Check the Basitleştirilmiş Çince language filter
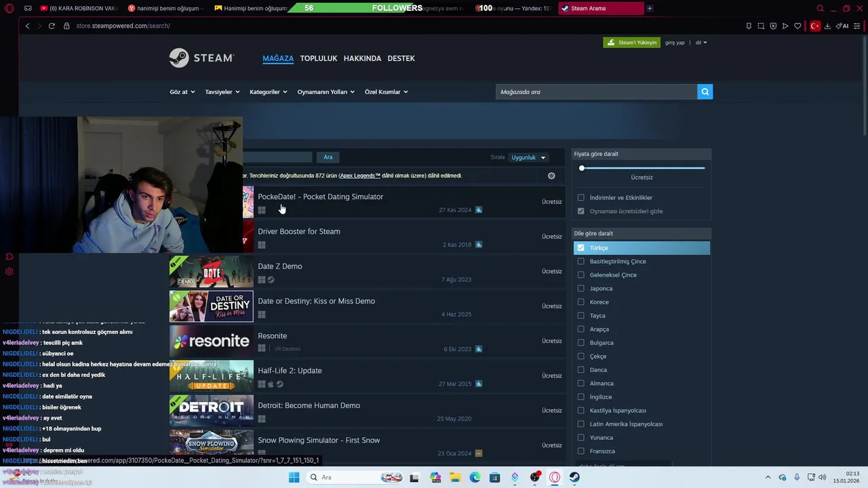Screen dimensions: 868x488 tap(580, 261)
